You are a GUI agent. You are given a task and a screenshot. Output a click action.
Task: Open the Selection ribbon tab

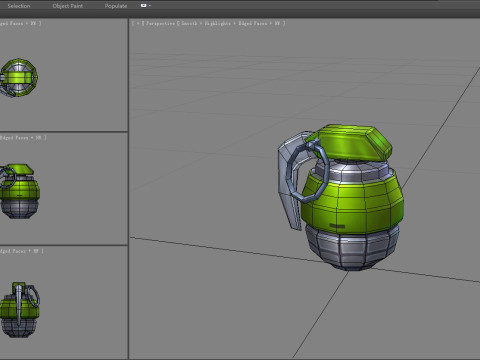tap(19, 6)
